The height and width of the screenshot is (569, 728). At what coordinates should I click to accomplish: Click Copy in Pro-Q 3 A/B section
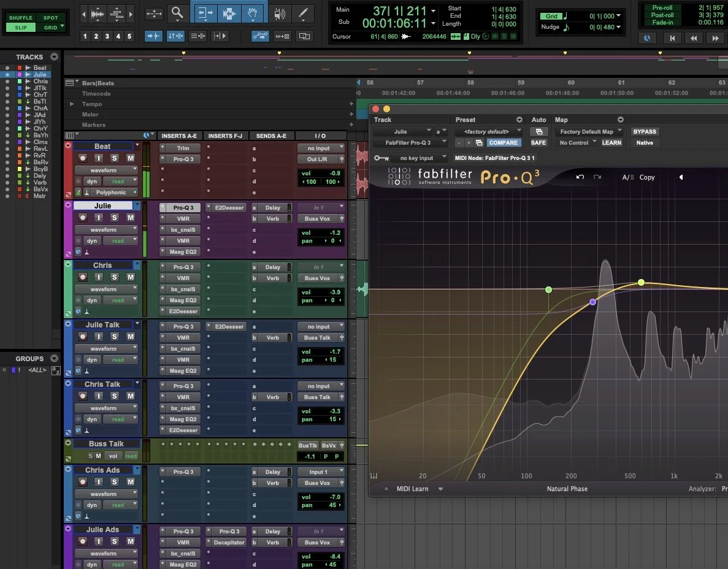click(x=647, y=177)
